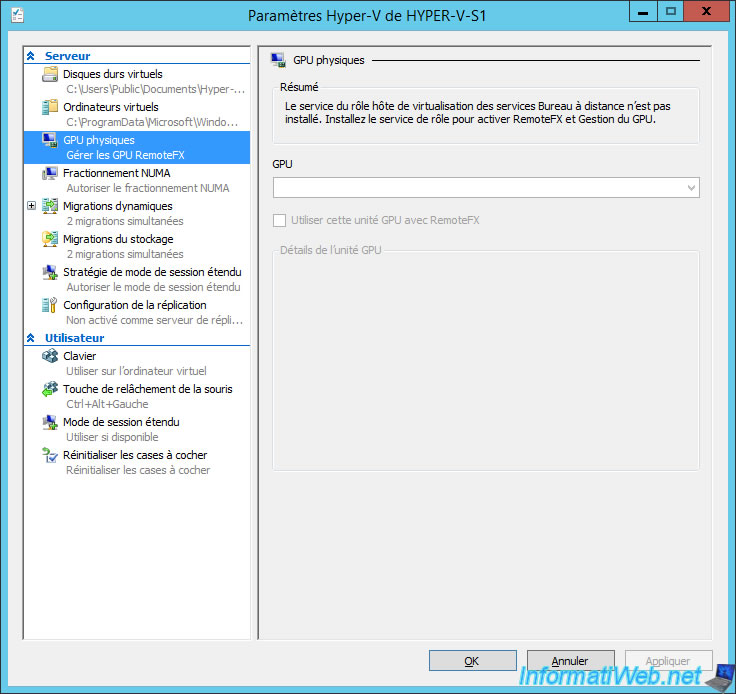736x694 pixels.
Task: Click the C:\Users\Public\Documents path text
Action: point(155,89)
